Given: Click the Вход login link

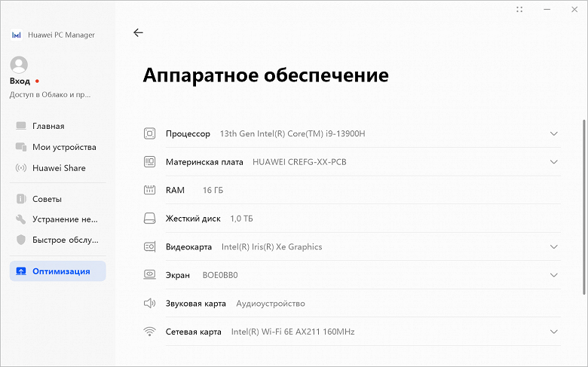Looking at the screenshot, I should coord(20,81).
